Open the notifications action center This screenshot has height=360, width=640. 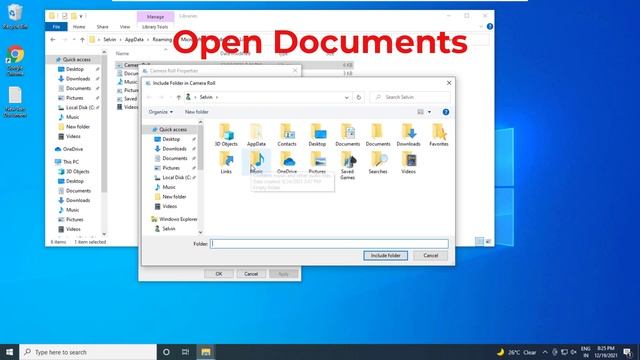point(627,352)
